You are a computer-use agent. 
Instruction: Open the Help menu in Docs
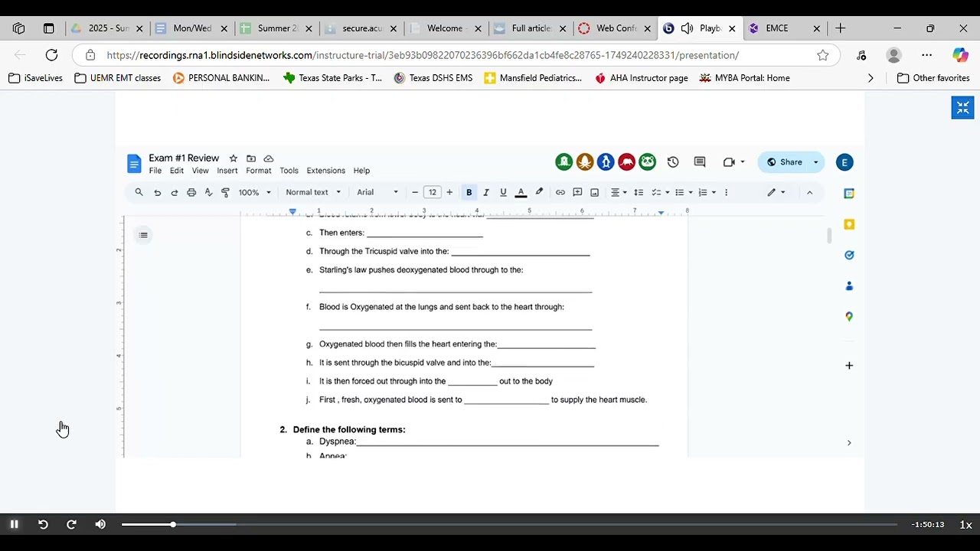(361, 171)
